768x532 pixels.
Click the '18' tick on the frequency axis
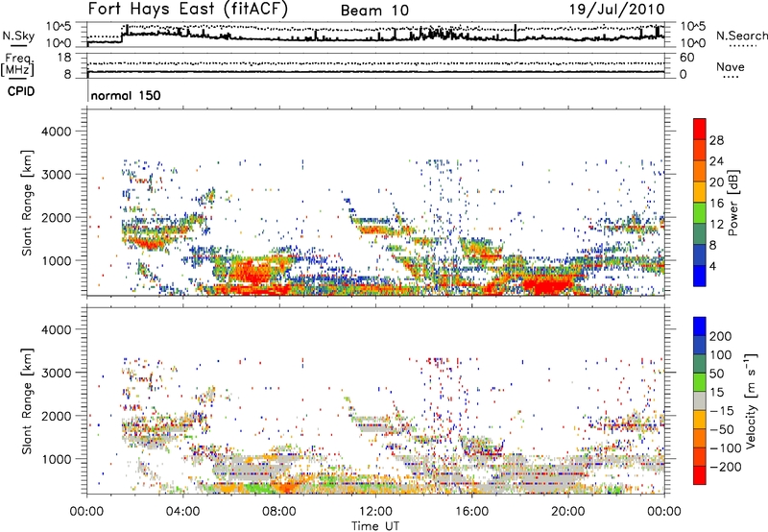coord(64,58)
